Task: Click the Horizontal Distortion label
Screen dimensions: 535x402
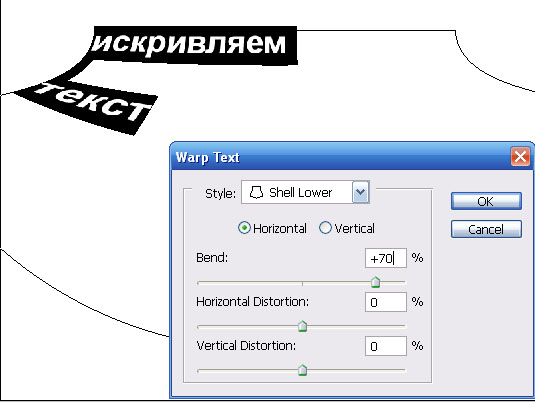Action: click(252, 302)
